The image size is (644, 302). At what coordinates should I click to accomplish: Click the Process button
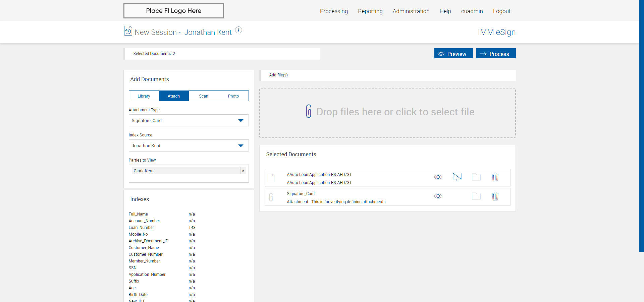click(x=496, y=54)
